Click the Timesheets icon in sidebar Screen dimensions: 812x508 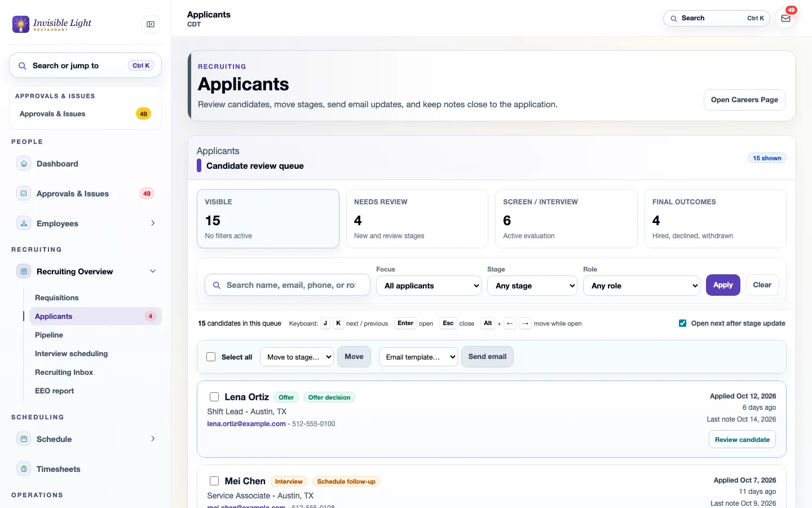click(24, 469)
